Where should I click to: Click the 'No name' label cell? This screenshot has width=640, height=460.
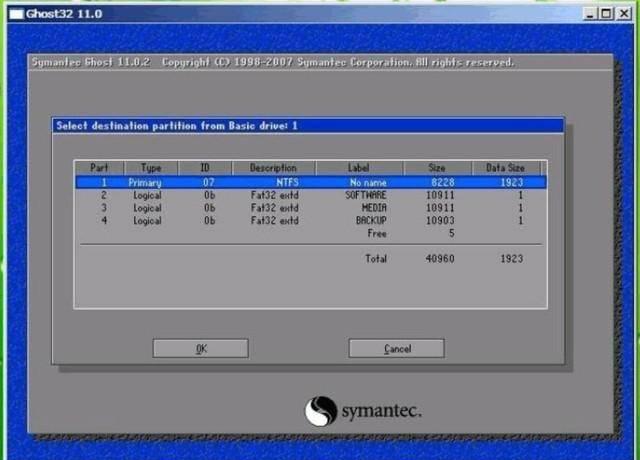pyautogui.click(x=368, y=182)
